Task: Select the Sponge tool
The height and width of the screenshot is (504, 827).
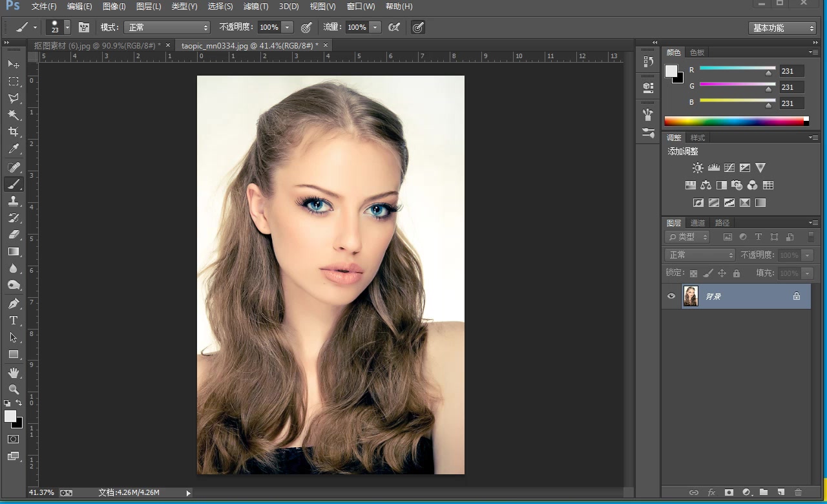Action: click(14, 285)
